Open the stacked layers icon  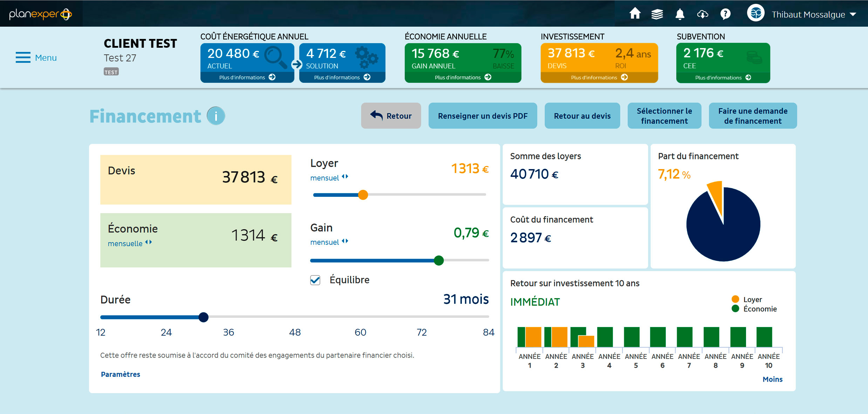tap(657, 14)
